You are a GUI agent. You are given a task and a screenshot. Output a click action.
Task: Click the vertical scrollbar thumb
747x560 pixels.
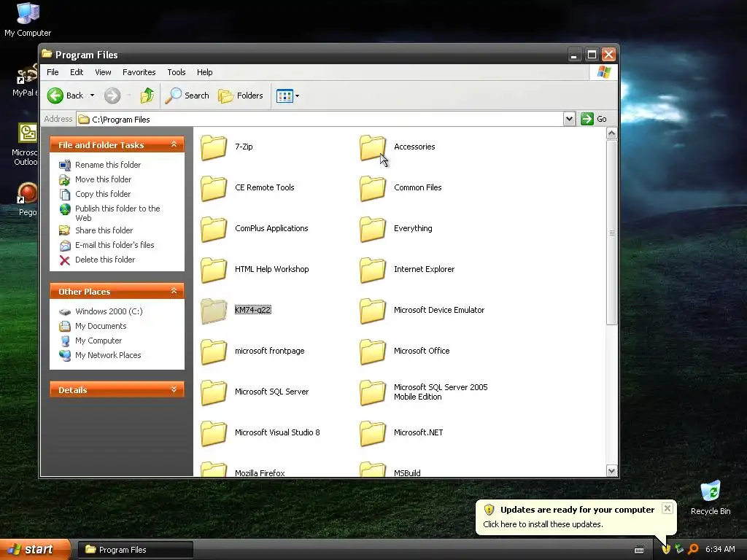tap(612, 233)
